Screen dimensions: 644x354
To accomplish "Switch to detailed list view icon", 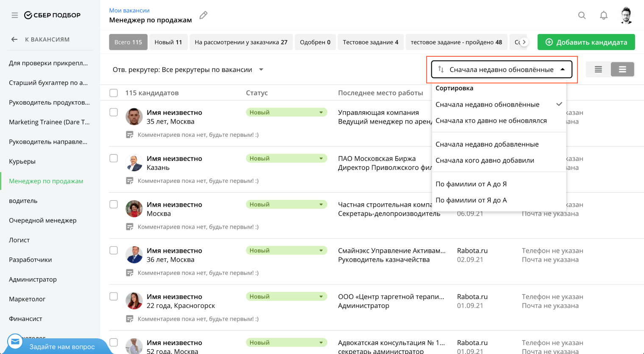I will [622, 69].
